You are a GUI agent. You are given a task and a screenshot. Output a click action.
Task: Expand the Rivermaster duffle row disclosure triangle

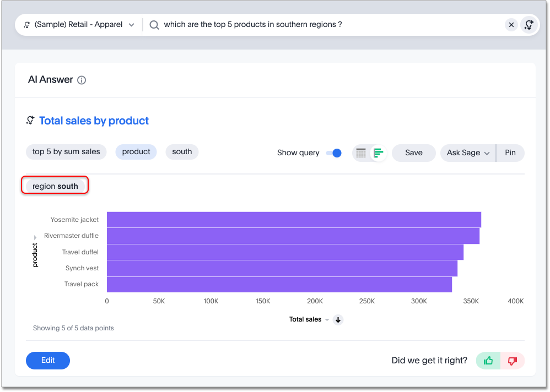[x=35, y=236]
